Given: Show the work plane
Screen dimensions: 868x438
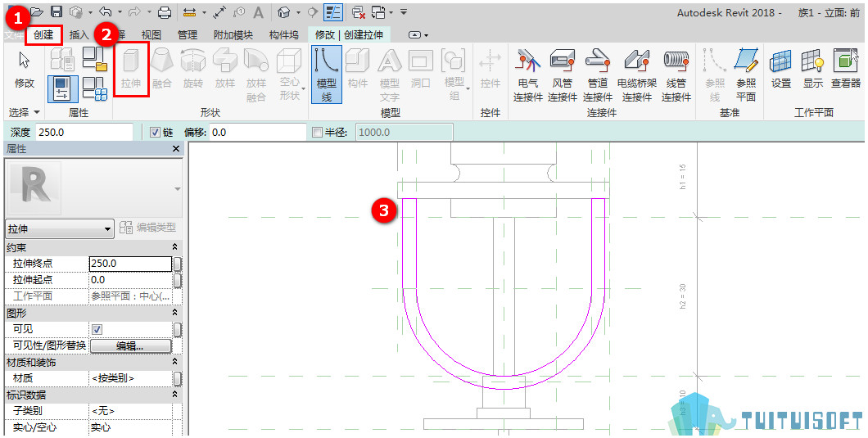Looking at the screenshot, I should [x=812, y=69].
